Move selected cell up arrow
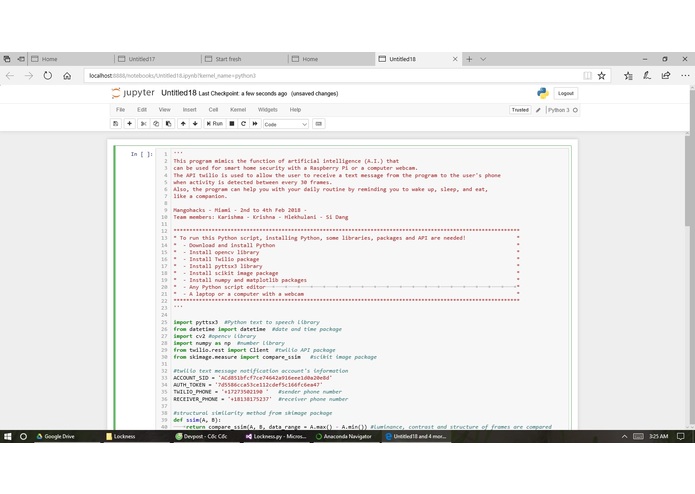Image resolution: width=695 pixels, height=494 pixels. coord(183,124)
